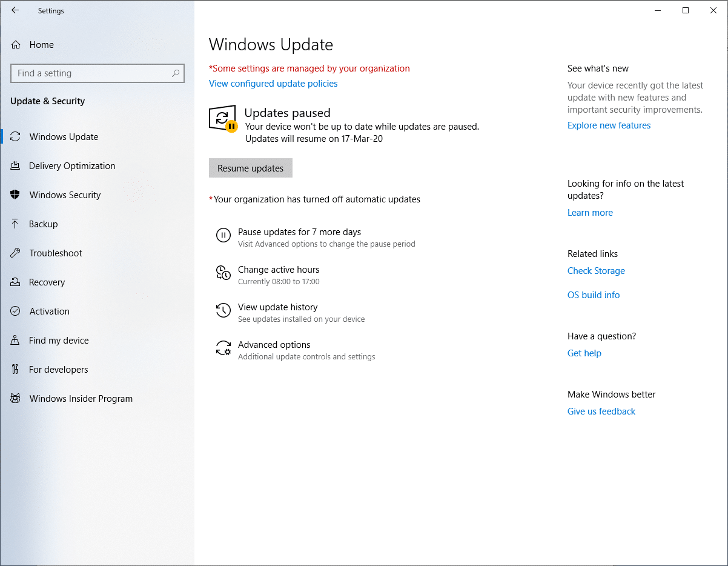
Task: Follow the Explore new features link
Action: tap(609, 125)
